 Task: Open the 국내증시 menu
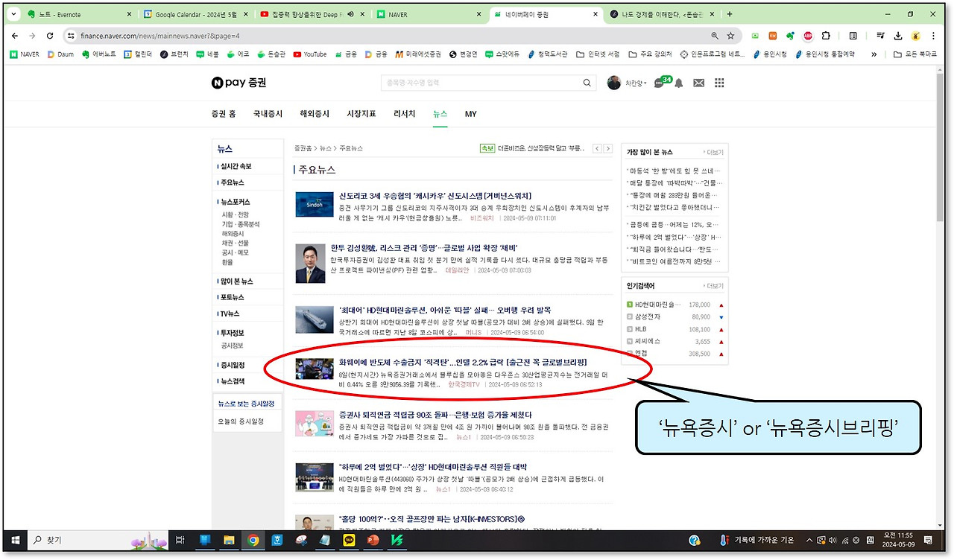[x=268, y=114]
